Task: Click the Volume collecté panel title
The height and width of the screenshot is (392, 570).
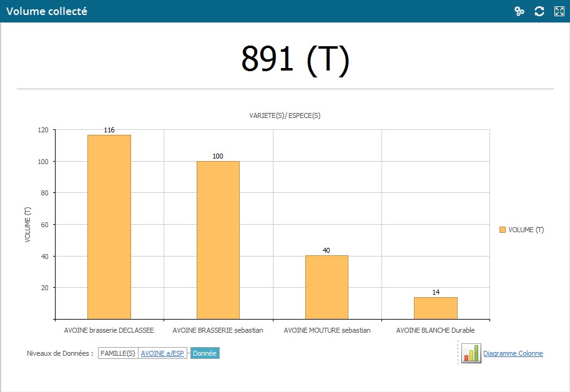Action: tap(47, 11)
